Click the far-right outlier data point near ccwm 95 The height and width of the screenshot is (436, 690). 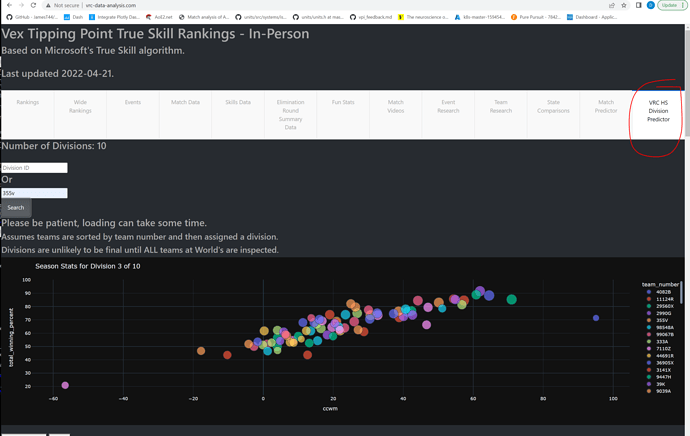pos(596,318)
